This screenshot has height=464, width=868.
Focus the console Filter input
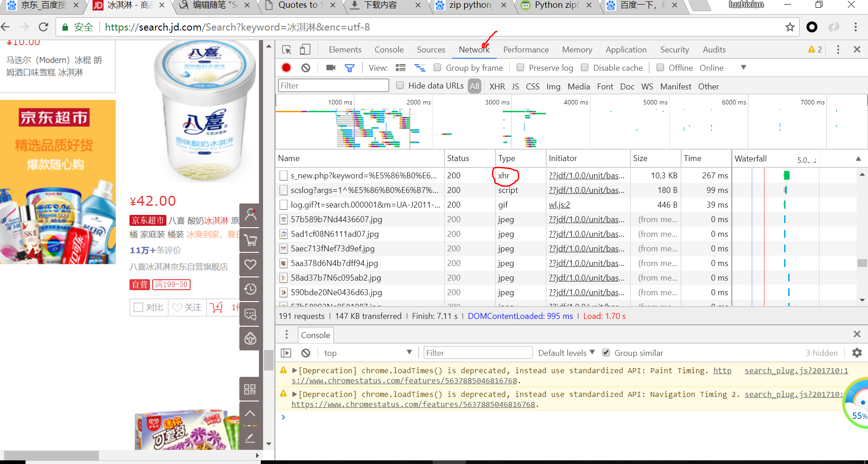click(478, 353)
